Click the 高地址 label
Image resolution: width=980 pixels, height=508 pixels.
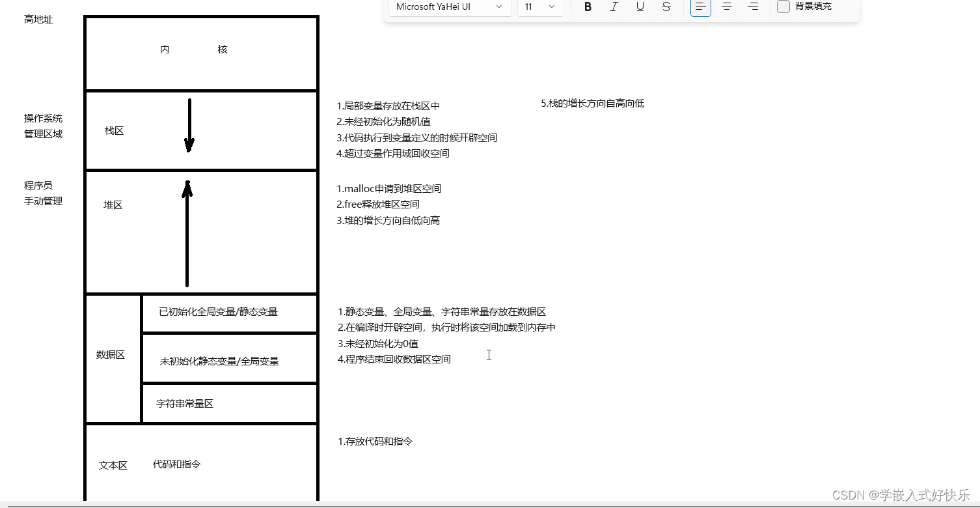[x=38, y=20]
